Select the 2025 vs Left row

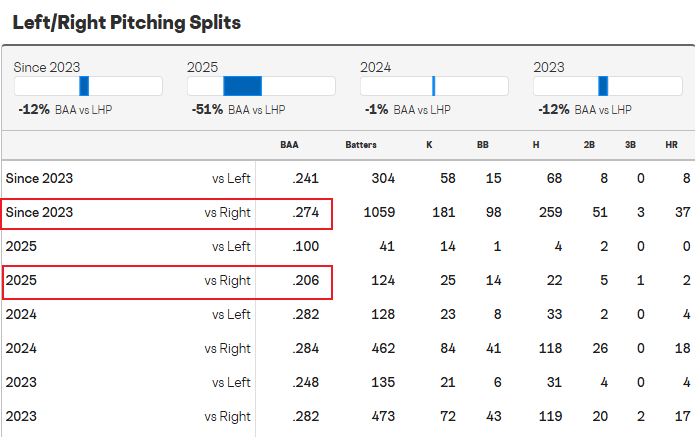[348, 246]
